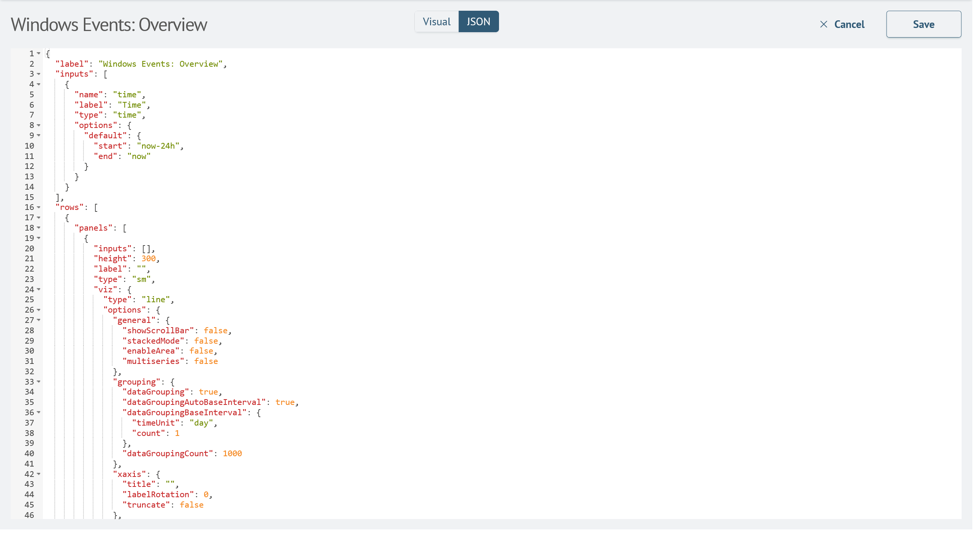
Task: Click the stackedMode false value
Action: click(206, 341)
